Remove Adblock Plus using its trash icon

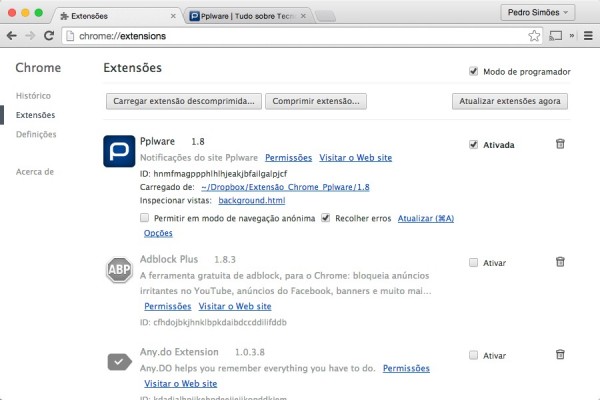point(560,262)
